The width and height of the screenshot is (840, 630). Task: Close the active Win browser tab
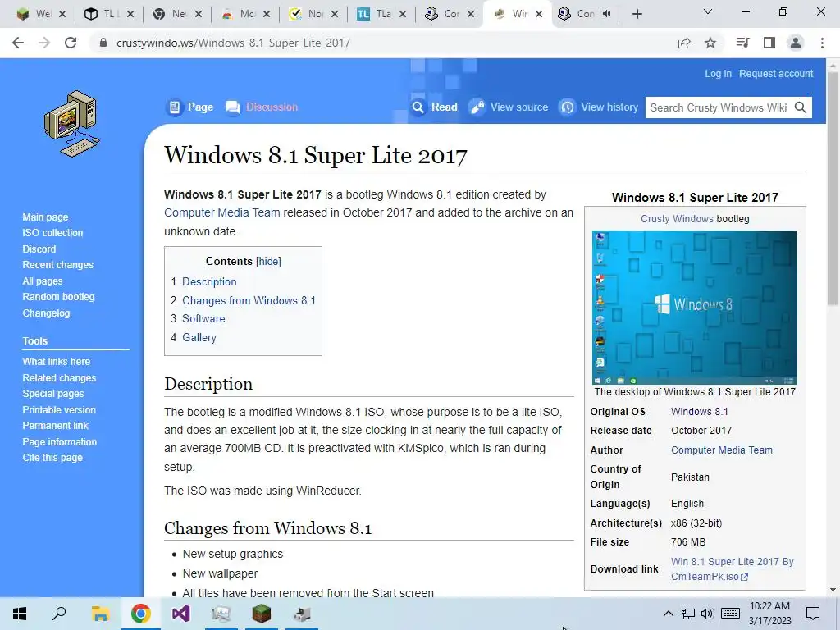(539, 14)
